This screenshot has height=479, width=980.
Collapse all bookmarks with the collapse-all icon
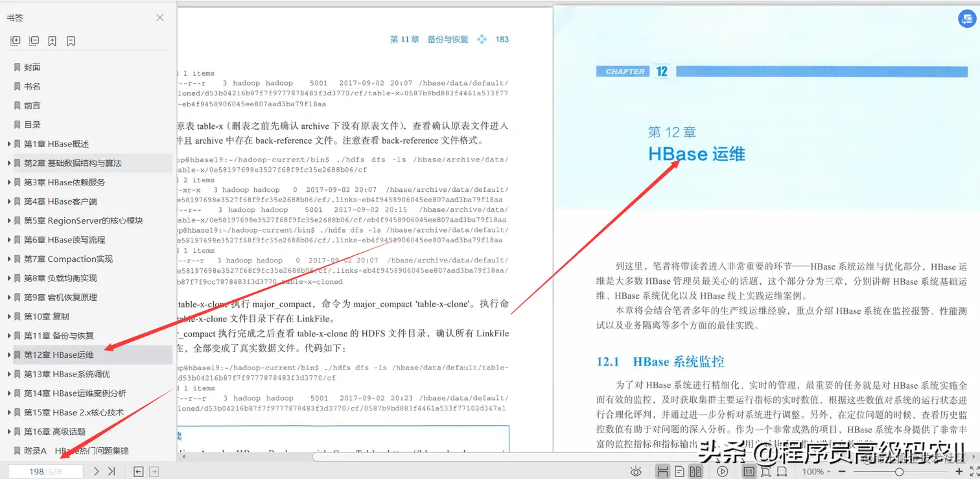[x=34, y=41]
